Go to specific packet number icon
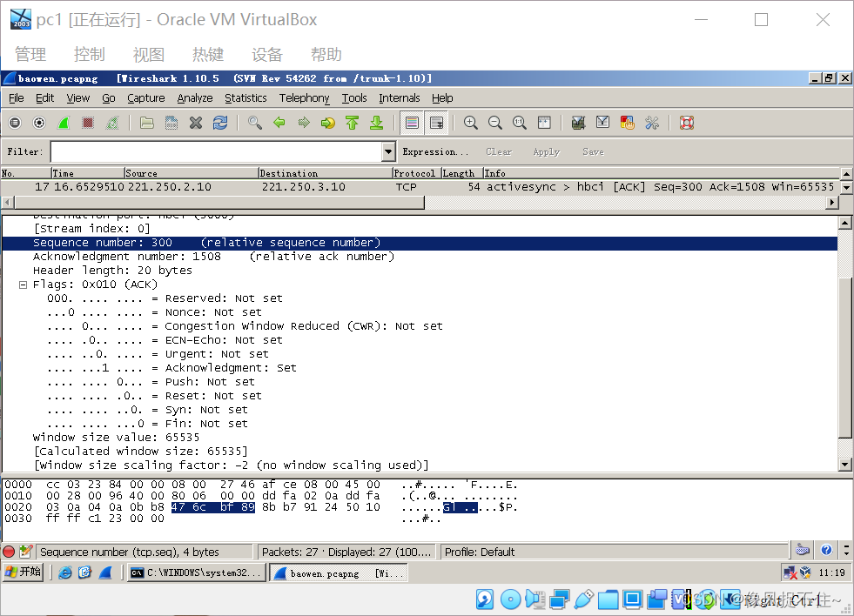Viewport: 854px width, 616px height. [x=328, y=123]
